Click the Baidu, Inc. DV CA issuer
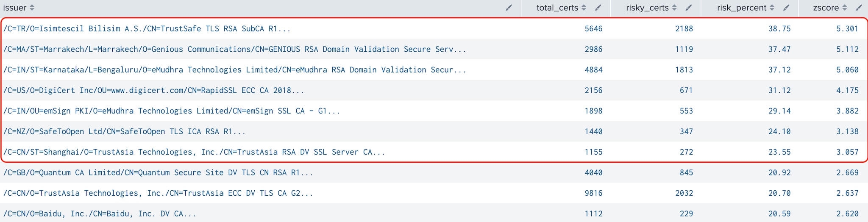 point(100,214)
